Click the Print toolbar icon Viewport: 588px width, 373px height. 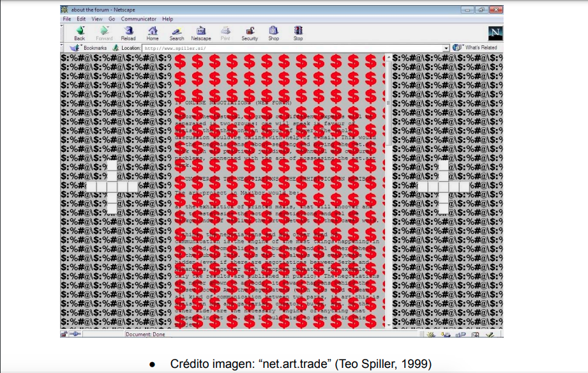coord(225,33)
